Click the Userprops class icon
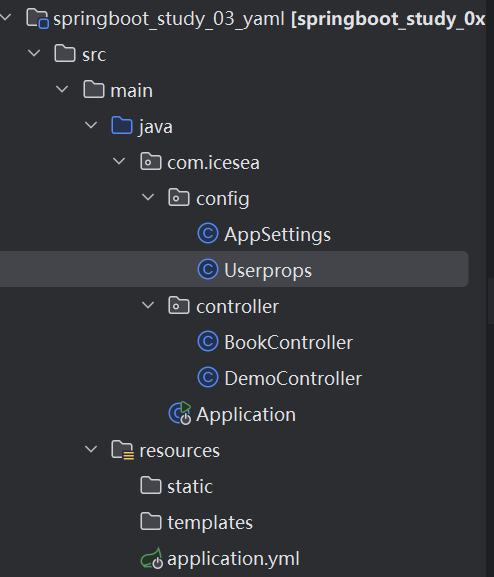Image resolution: width=494 pixels, height=577 pixels. click(208, 269)
